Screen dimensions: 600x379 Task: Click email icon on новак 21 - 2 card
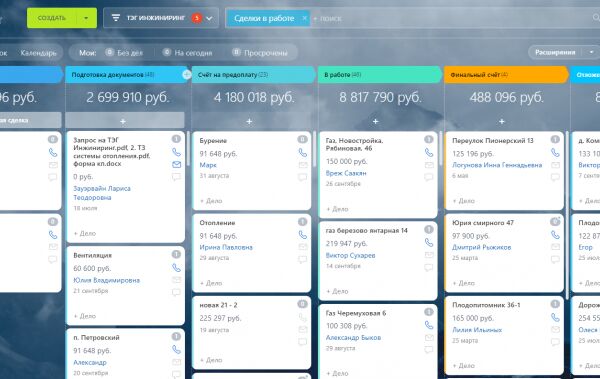[x=303, y=330]
